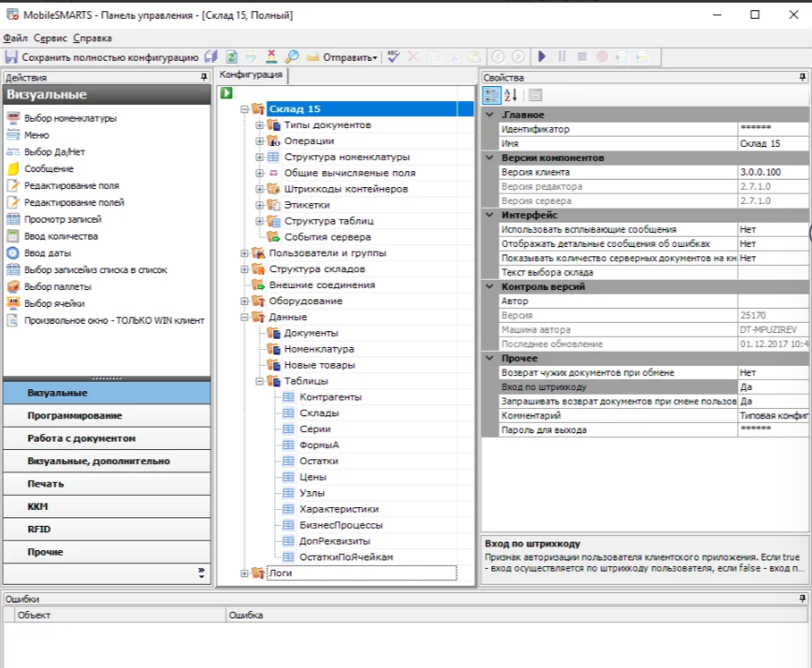
Task: Open the Сервис menu
Action: click(50, 38)
